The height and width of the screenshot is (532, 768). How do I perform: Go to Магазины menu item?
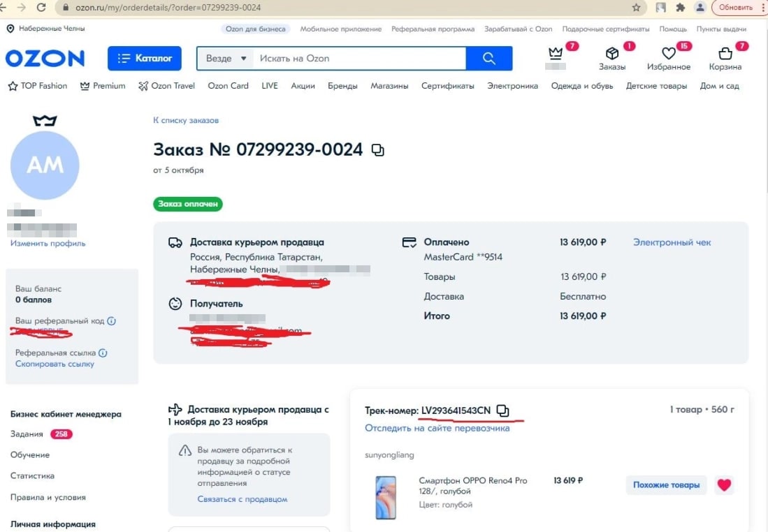click(x=389, y=86)
